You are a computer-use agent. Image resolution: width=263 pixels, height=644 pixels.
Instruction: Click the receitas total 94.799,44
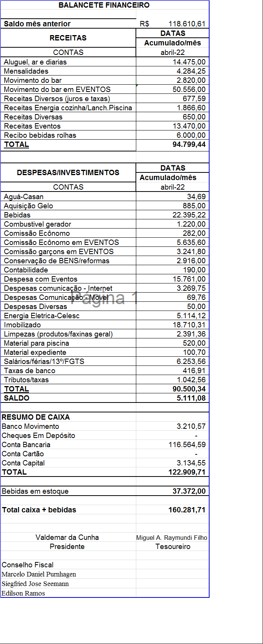(x=189, y=144)
